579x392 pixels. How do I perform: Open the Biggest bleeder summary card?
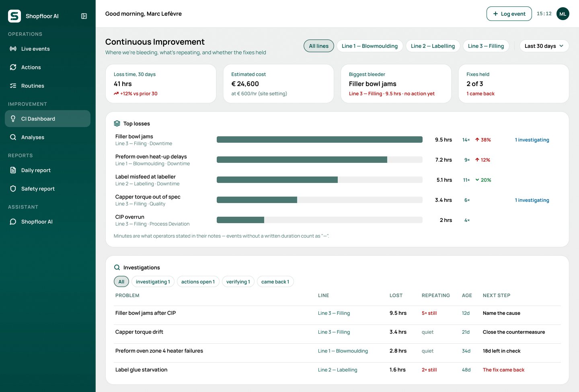pyautogui.click(x=396, y=84)
